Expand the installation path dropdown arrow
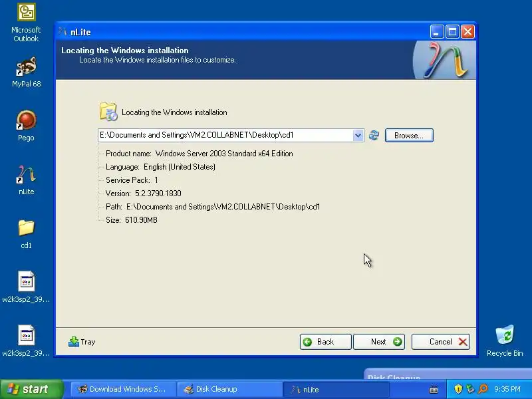Screen dimensions: 532x399 point(358,136)
